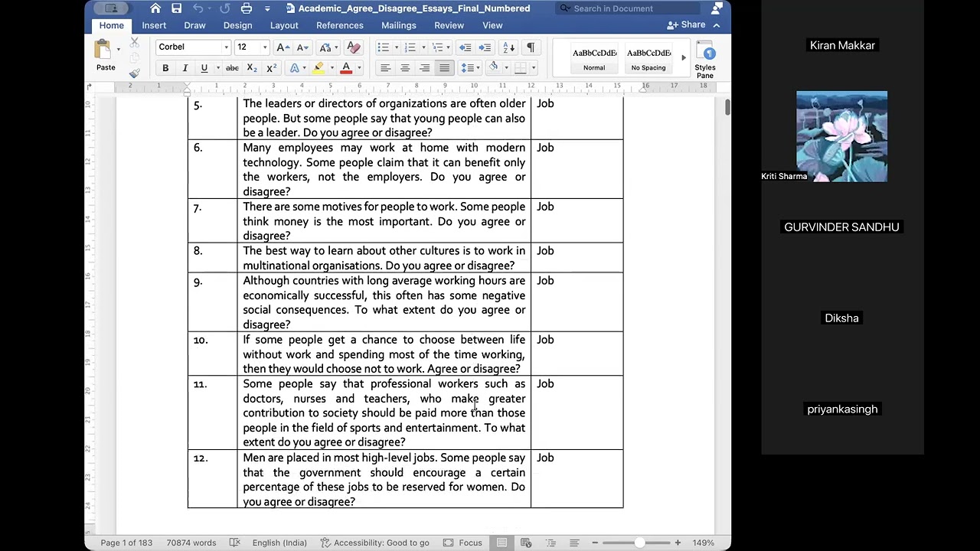Justify the text alignment
Screen dimensions: 980x551
pyautogui.click(x=444, y=68)
